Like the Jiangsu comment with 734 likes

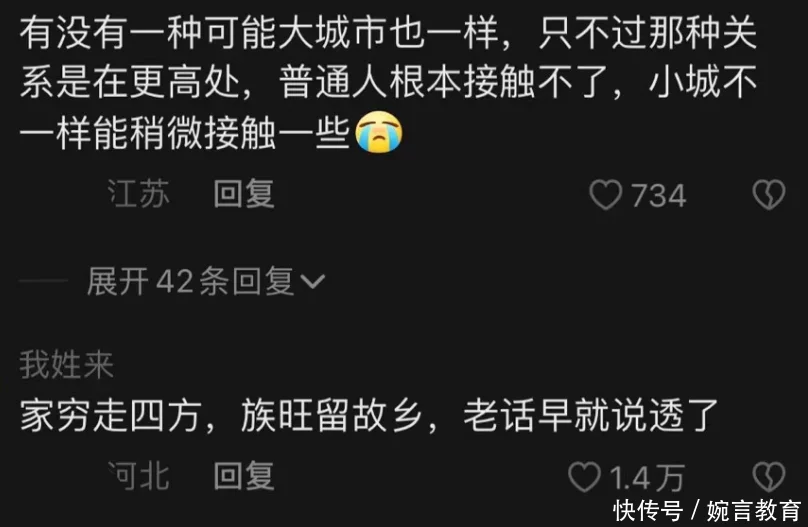point(605,195)
